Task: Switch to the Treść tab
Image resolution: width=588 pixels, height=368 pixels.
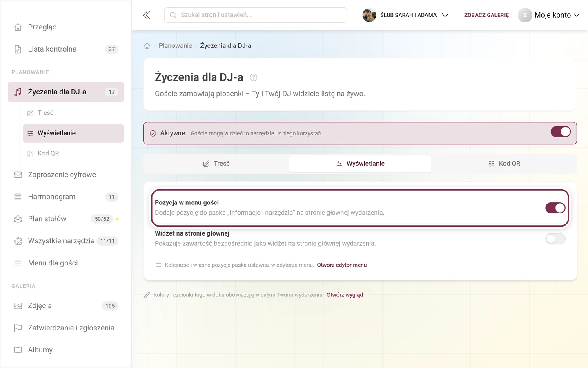Action: tap(216, 164)
